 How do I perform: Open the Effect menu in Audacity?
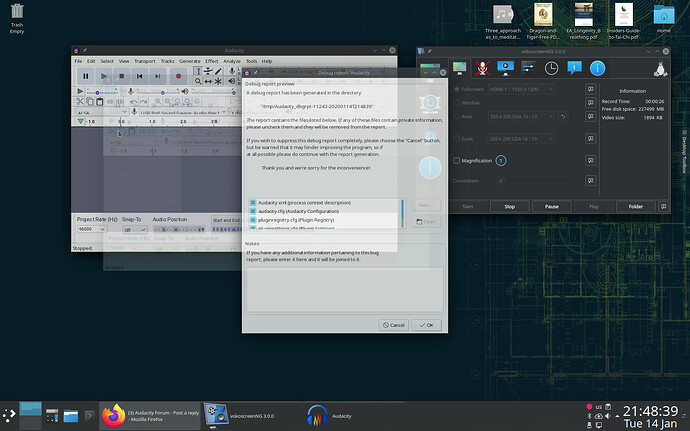[212, 61]
